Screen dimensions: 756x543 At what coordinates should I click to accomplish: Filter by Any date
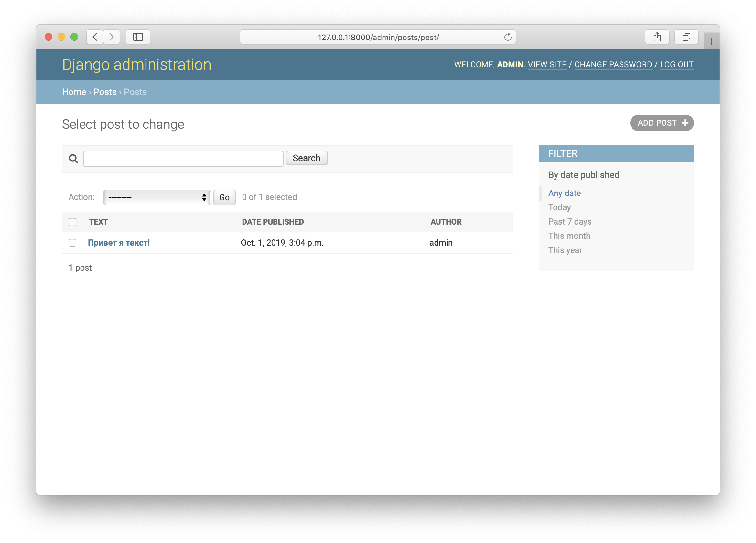564,193
